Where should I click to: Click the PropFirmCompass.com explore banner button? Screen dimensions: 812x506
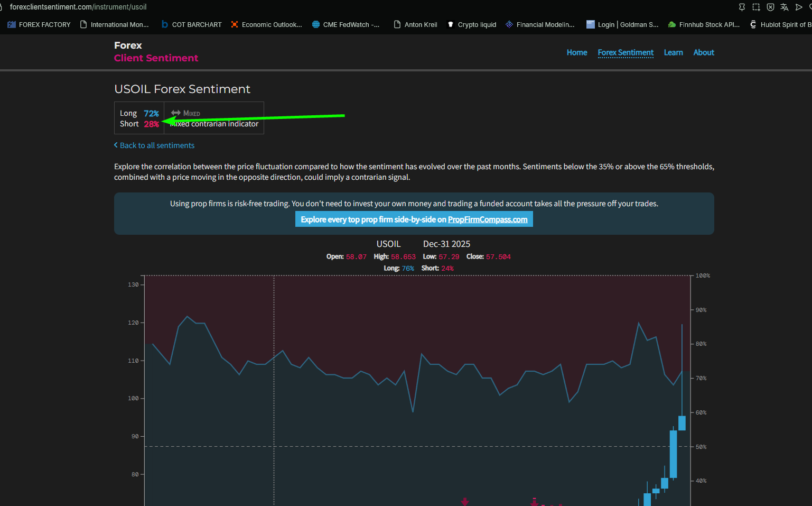[x=414, y=219]
